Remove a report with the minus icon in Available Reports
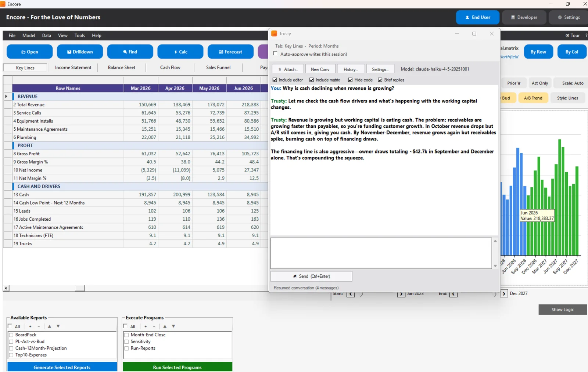Screen dimensions: 588x372 click(39, 326)
